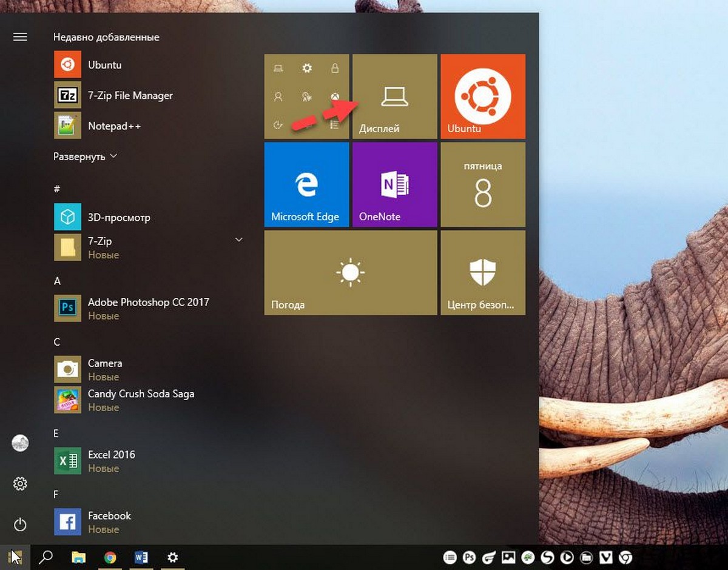The height and width of the screenshot is (570, 728).
Task: Open the purple OneNote tile
Action: coord(395,184)
